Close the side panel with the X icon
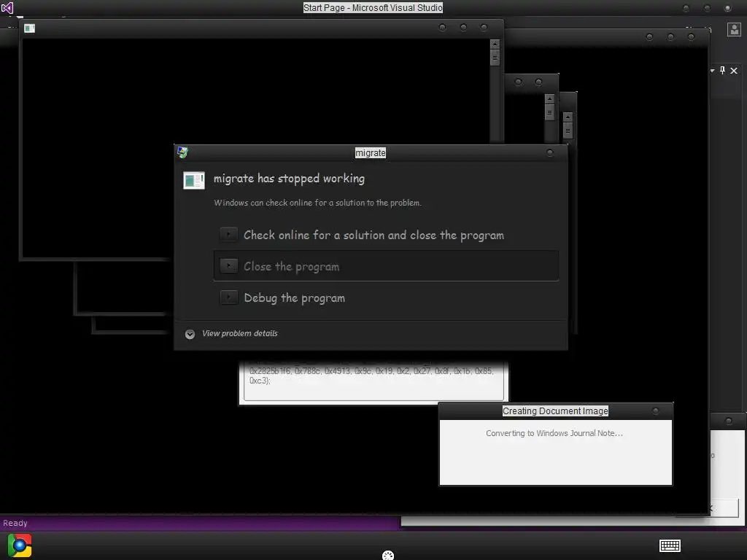Image resolution: width=747 pixels, height=560 pixels. pos(734,71)
